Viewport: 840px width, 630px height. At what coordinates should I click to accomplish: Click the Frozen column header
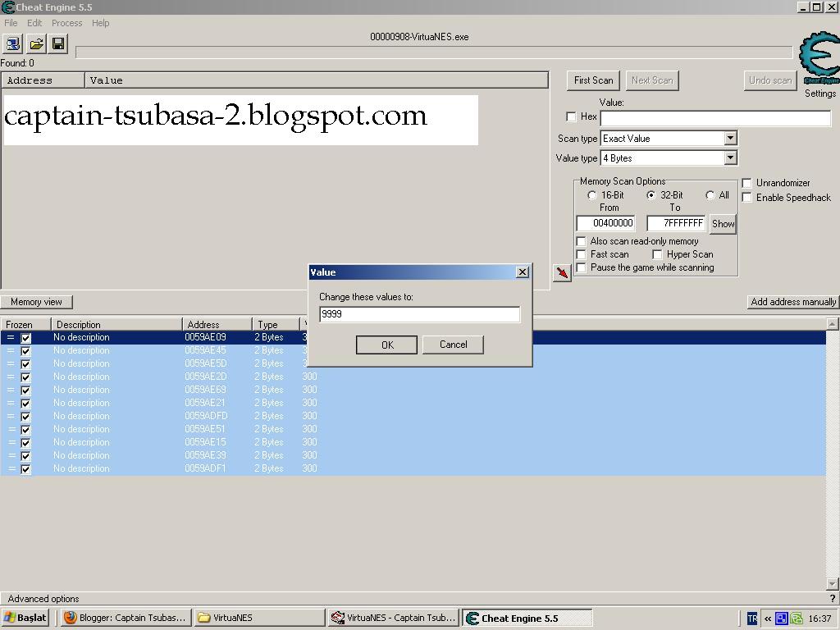(x=25, y=325)
